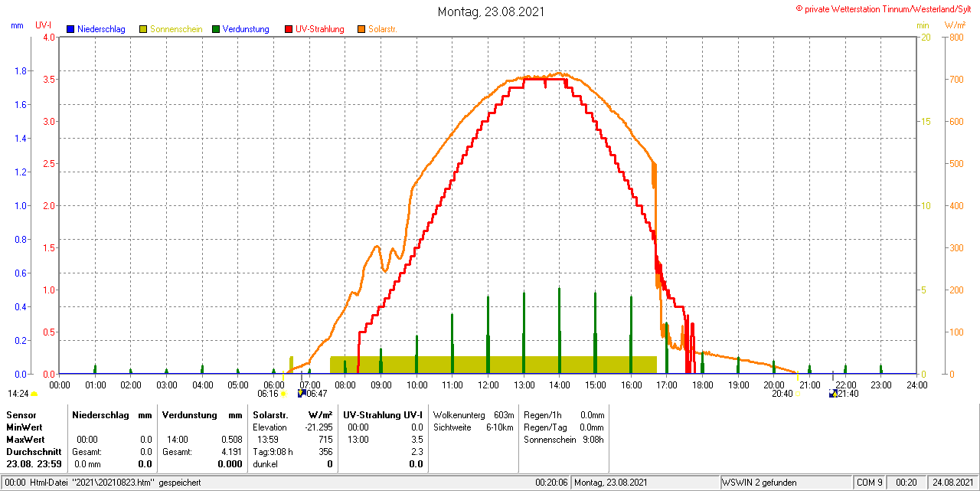Viewport: 980px width, 491px height.
Task: Click the blue mm axis unit label
Action: [17, 25]
